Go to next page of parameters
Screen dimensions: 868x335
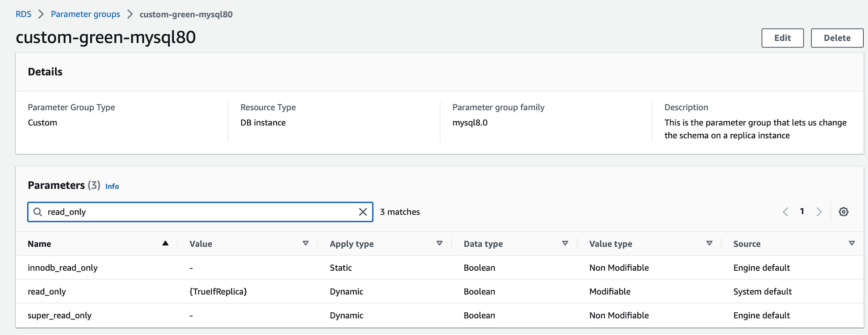click(x=819, y=212)
